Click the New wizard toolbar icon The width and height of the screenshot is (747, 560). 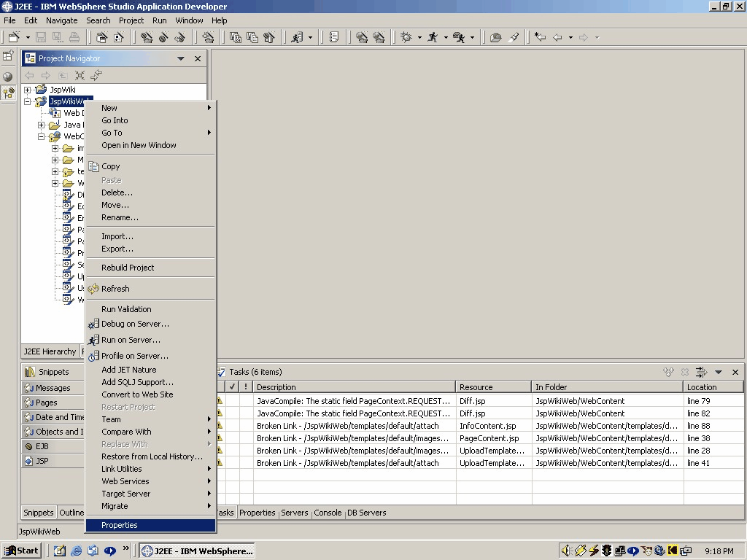pyautogui.click(x=14, y=37)
